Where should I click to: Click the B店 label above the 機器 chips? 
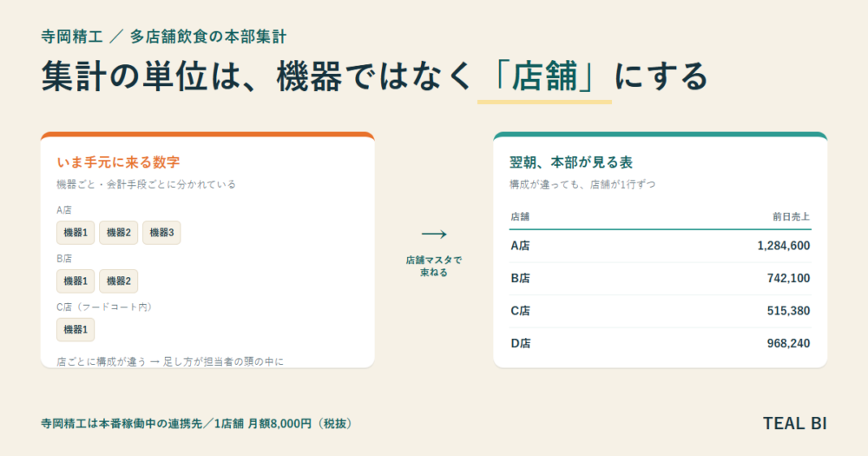64,259
